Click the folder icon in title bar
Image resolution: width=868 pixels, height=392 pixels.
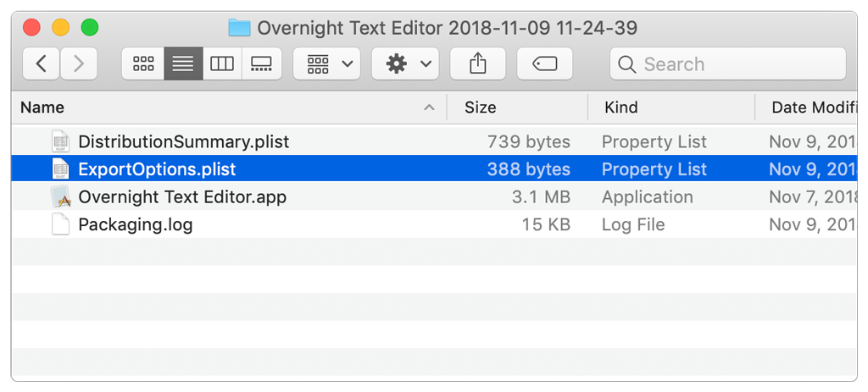(239, 28)
